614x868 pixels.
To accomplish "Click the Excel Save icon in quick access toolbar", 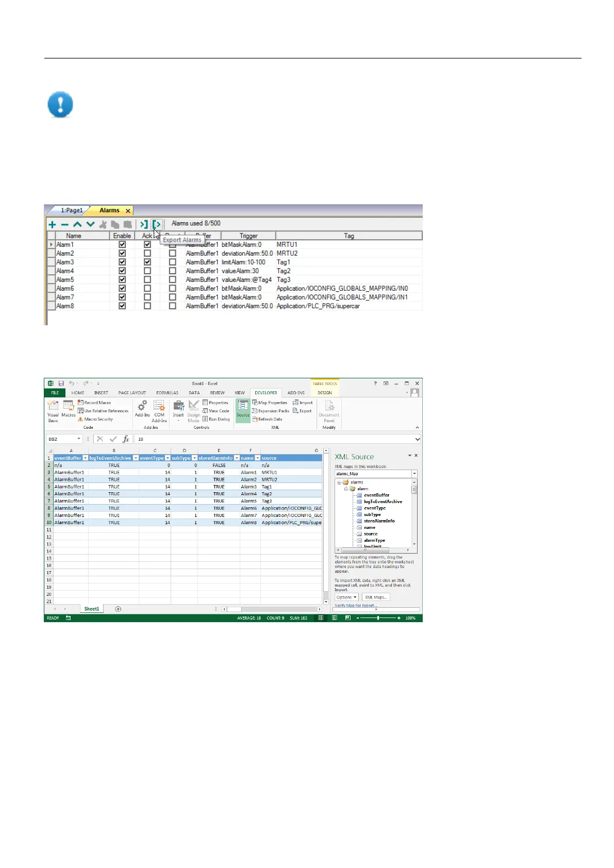I will click(x=61, y=383).
